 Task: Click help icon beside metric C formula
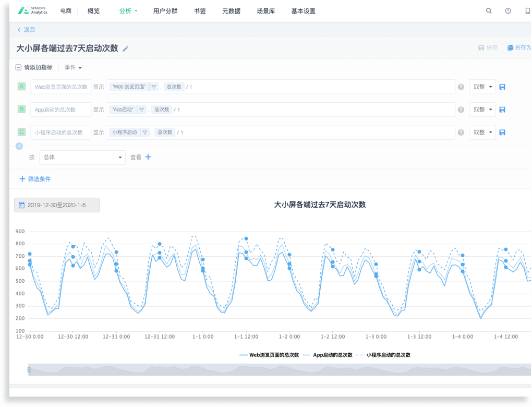point(461,133)
